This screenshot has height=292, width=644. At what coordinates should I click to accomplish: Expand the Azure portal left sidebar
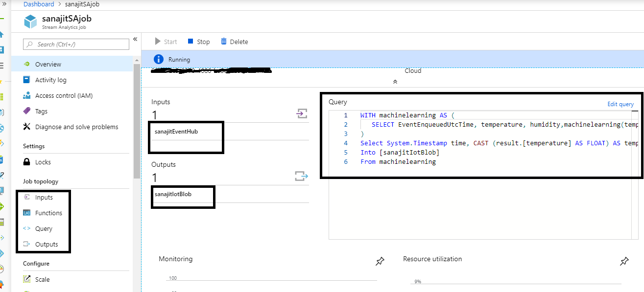pyautogui.click(x=4, y=5)
